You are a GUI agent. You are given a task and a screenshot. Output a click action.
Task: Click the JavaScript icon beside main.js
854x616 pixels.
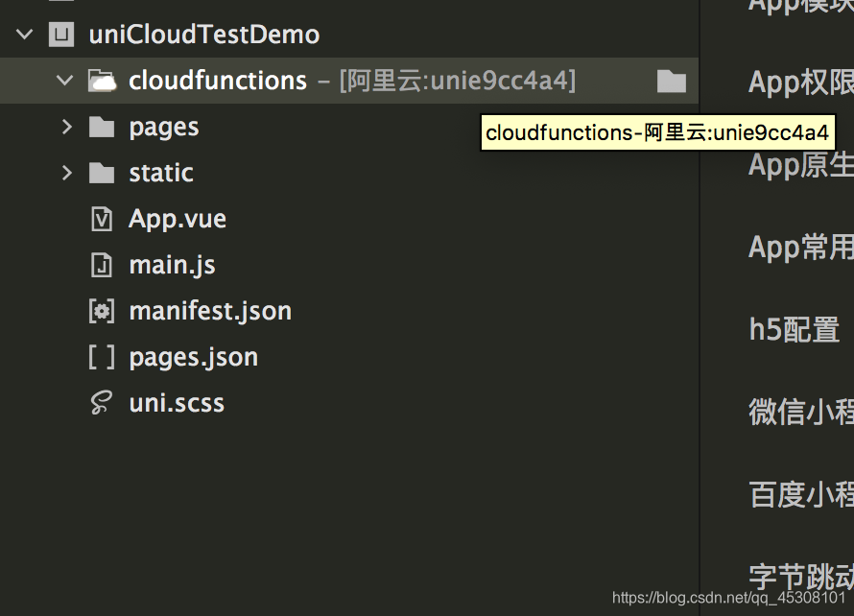click(x=103, y=264)
